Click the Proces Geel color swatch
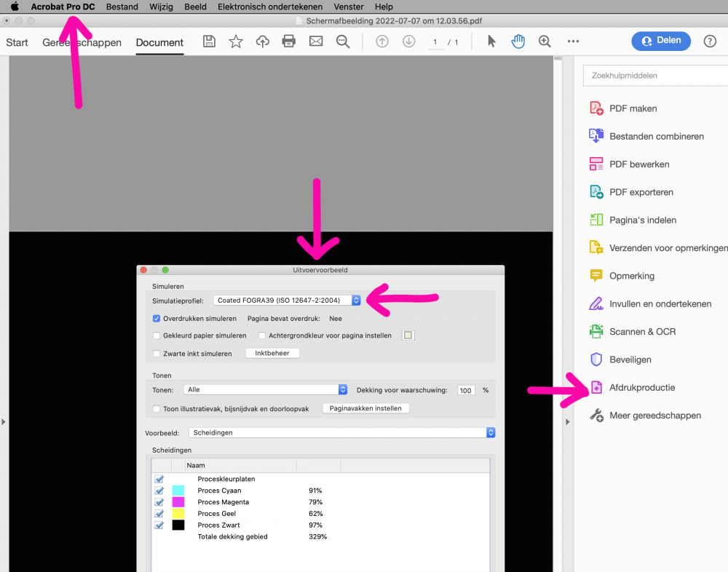728x572 pixels. tap(178, 514)
